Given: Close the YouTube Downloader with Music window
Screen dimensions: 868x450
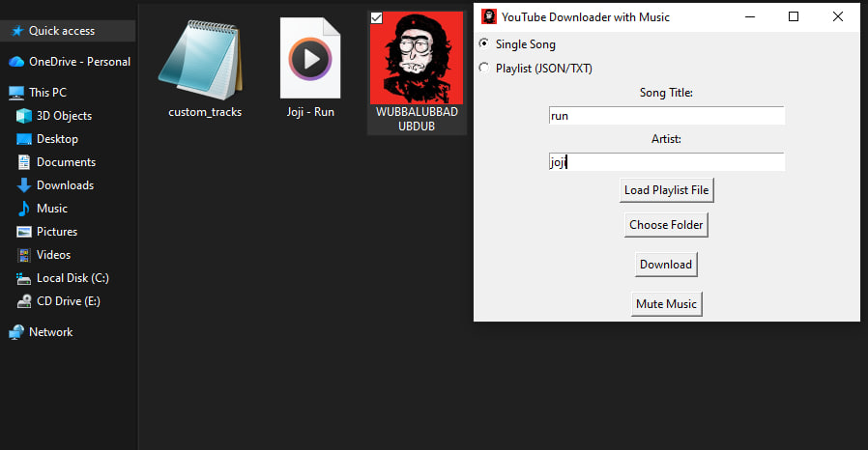Looking at the screenshot, I should coord(838,17).
